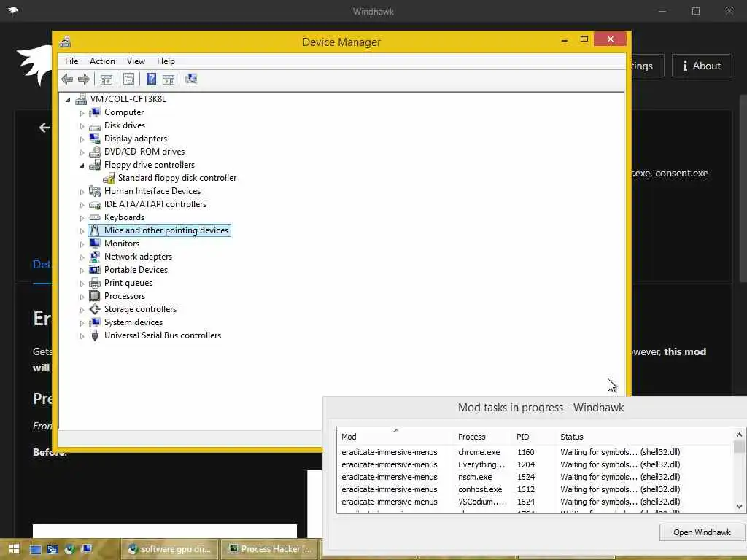747x560 pixels.
Task: Click Windhawk back arrow in background window
Action: click(44, 128)
